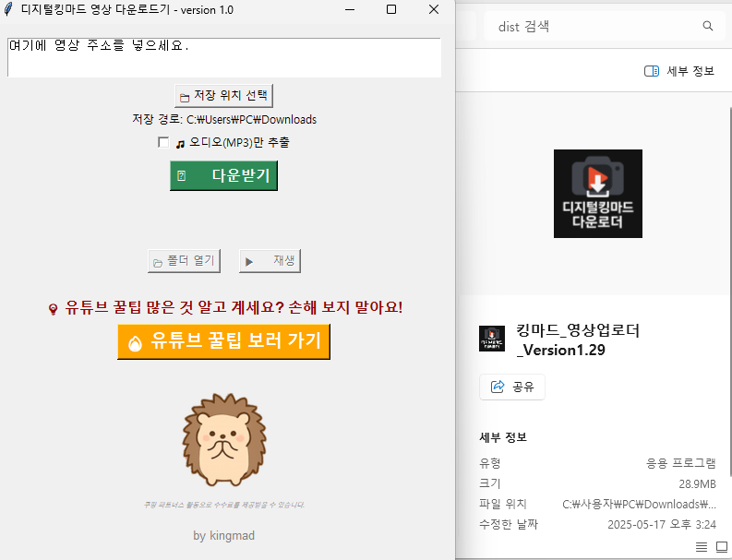
Task: Click the 쿠팡 파트너스 disclaimer text
Action: [223, 505]
